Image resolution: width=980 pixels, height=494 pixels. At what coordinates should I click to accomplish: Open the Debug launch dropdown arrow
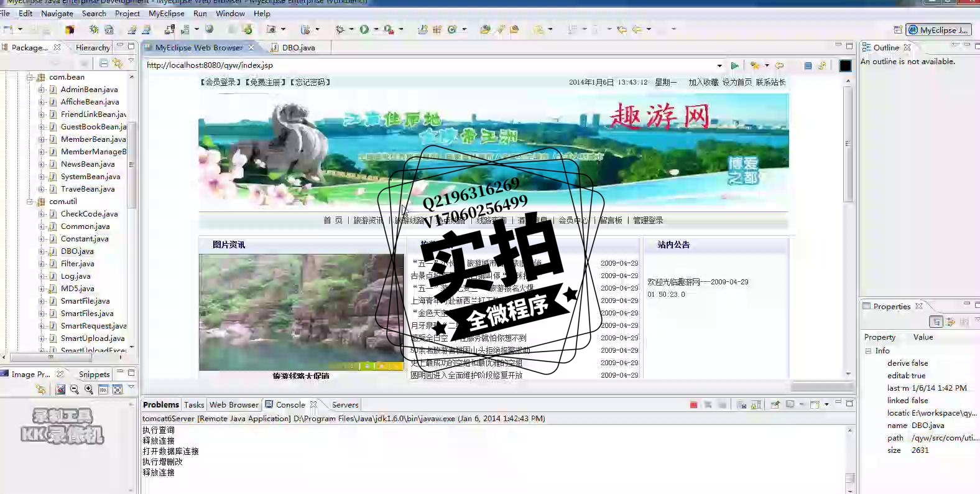351,29
